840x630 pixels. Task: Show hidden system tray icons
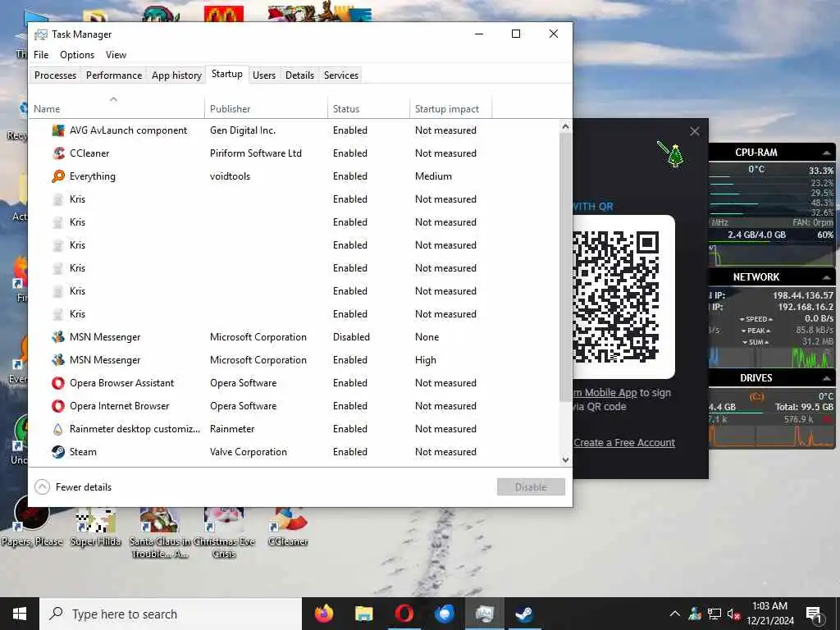(675, 614)
